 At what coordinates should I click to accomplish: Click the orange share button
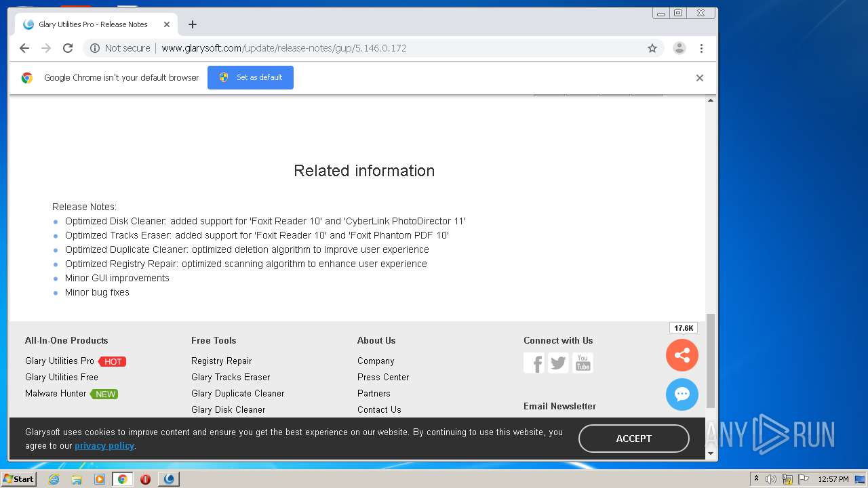pyautogui.click(x=682, y=355)
